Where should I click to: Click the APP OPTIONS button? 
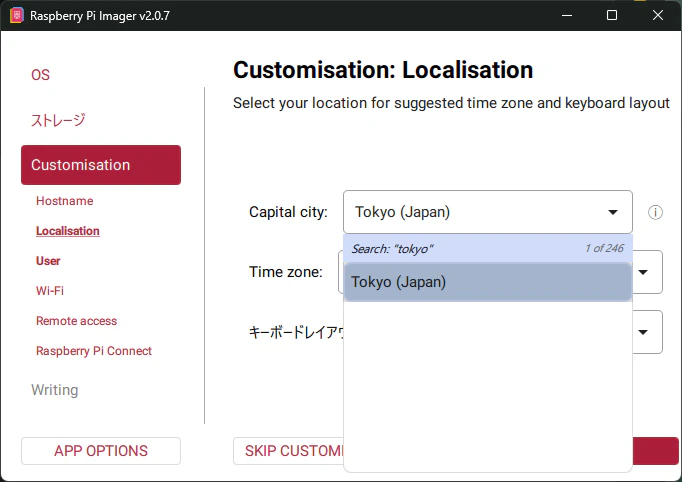(x=101, y=451)
